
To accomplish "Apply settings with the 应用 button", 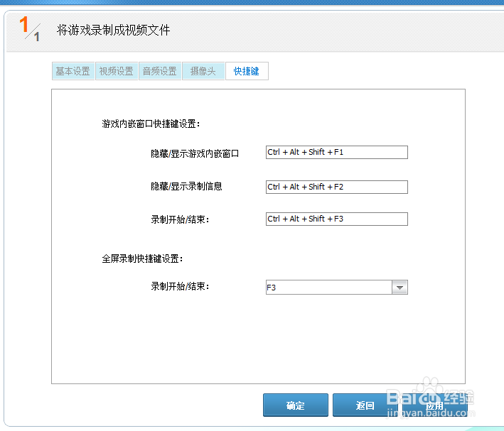I will [435, 405].
